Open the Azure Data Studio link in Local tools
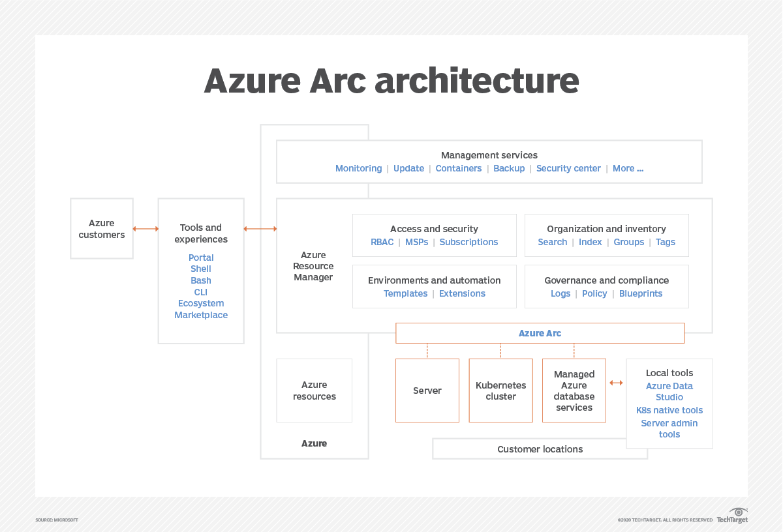783x532 pixels. [669, 391]
